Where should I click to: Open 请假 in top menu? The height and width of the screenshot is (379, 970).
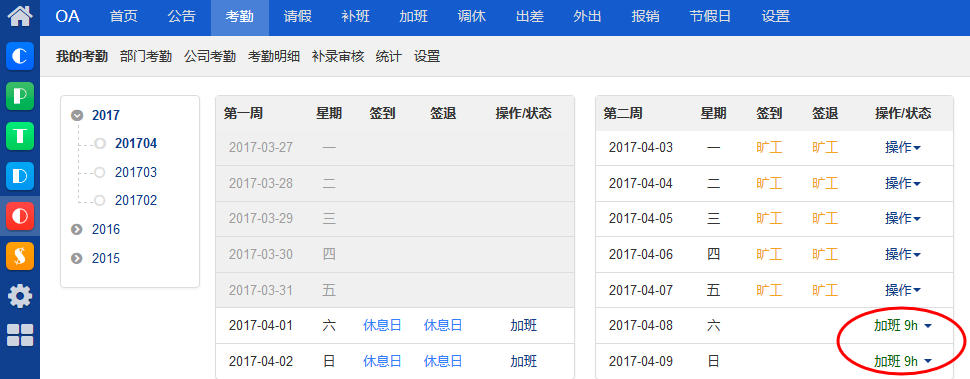298,17
